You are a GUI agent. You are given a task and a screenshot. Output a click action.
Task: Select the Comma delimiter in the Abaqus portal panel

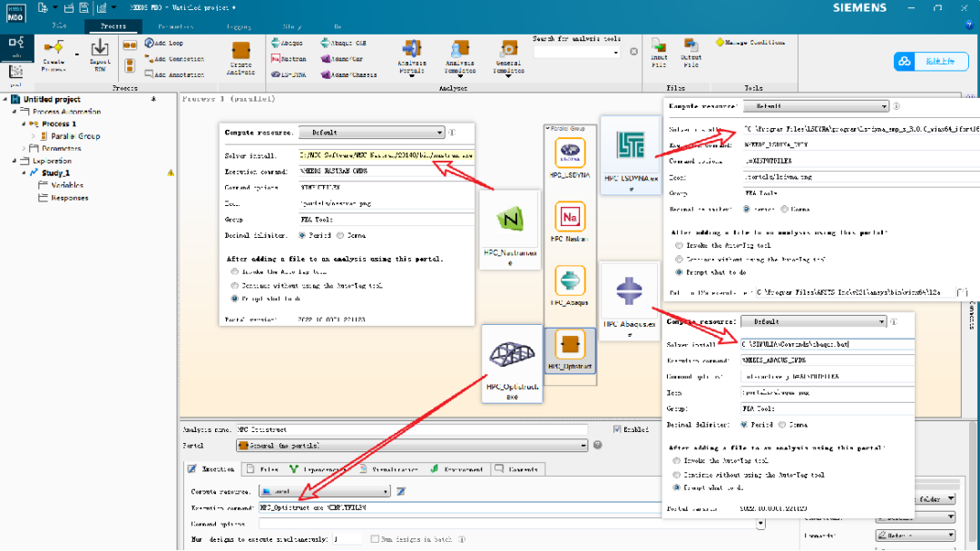[x=782, y=425]
